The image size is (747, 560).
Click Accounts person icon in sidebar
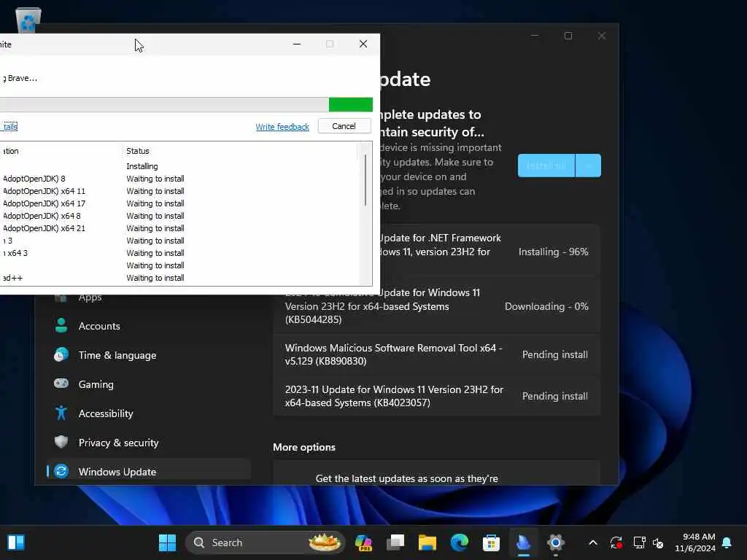point(61,325)
